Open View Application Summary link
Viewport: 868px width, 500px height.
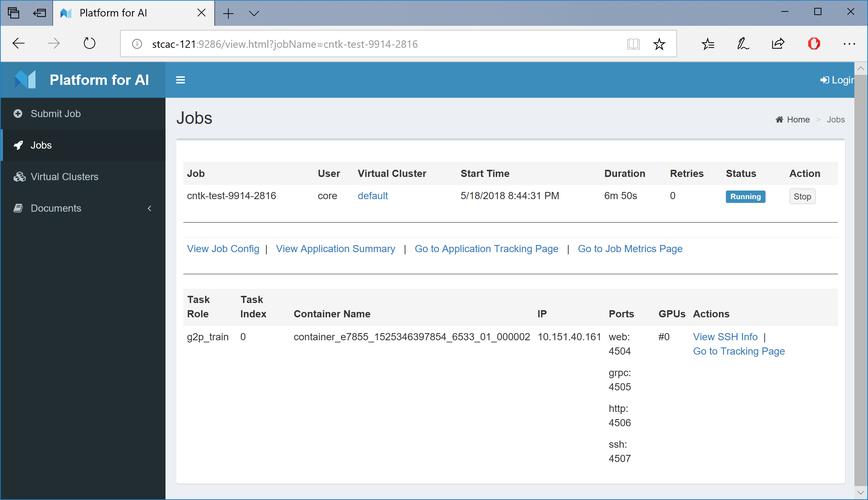point(335,249)
